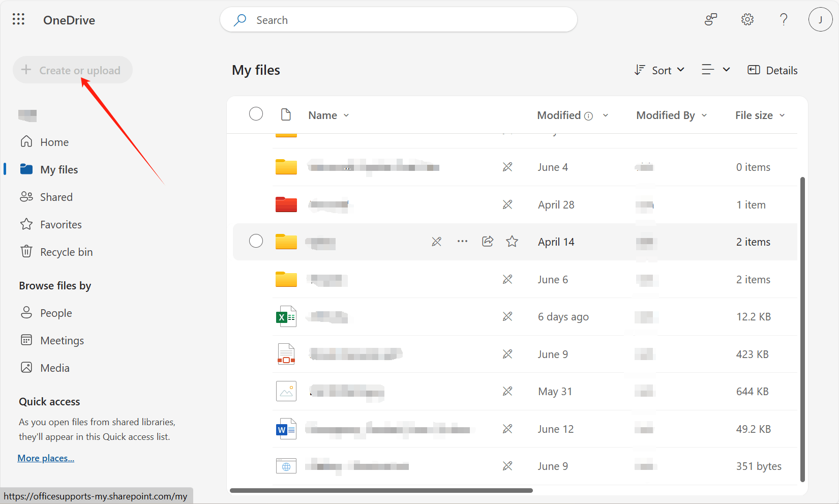Click the help question mark icon
Image resolution: width=839 pixels, height=504 pixels.
click(784, 20)
